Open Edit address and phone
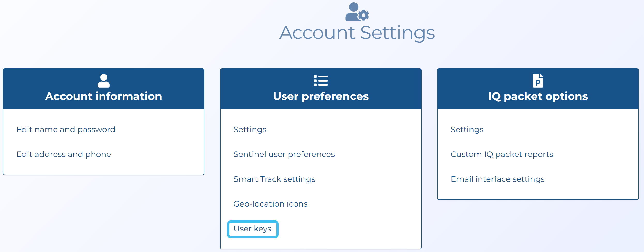 (x=64, y=154)
